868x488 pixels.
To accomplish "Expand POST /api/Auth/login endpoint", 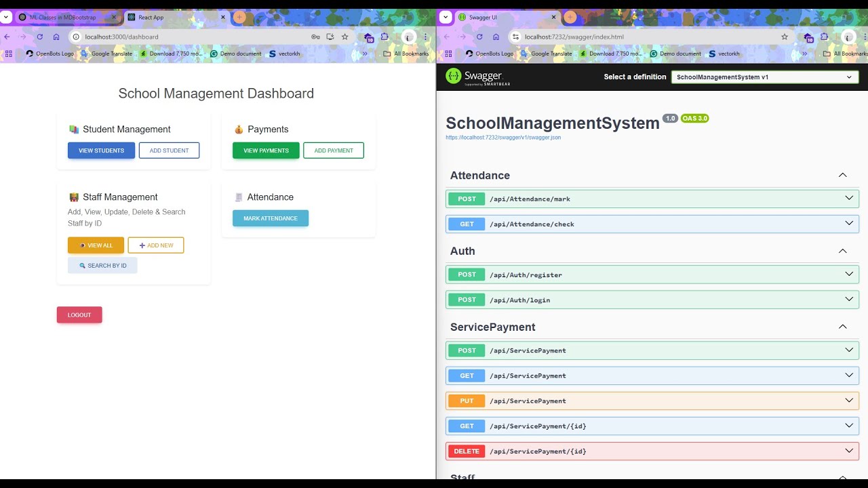I will point(652,300).
